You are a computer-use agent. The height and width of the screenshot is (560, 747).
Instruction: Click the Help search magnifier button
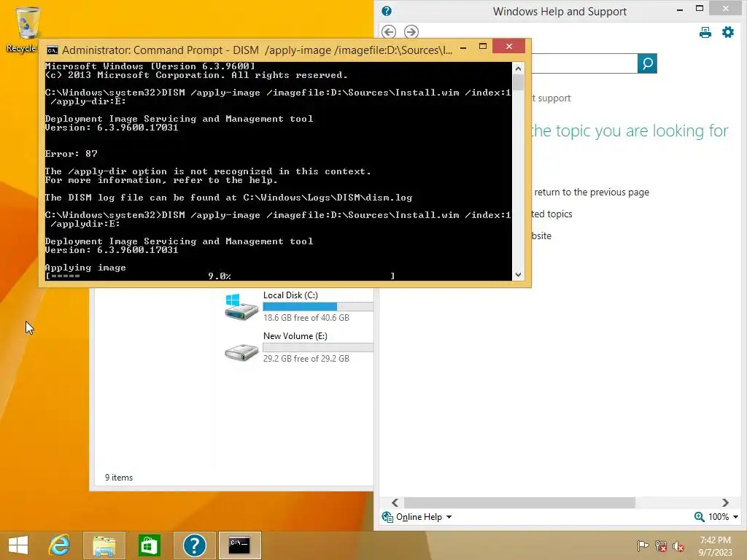point(647,63)
